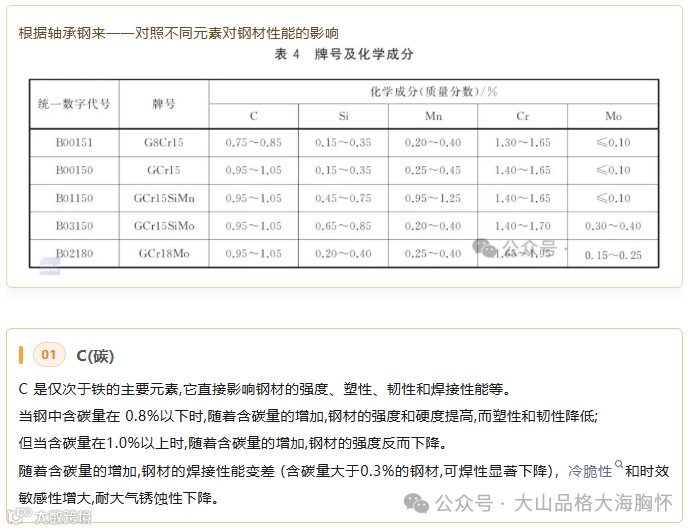The height and width of the screenshot is (531, 695).
Task: Select code cell B00150
Action: coord(74,170)
